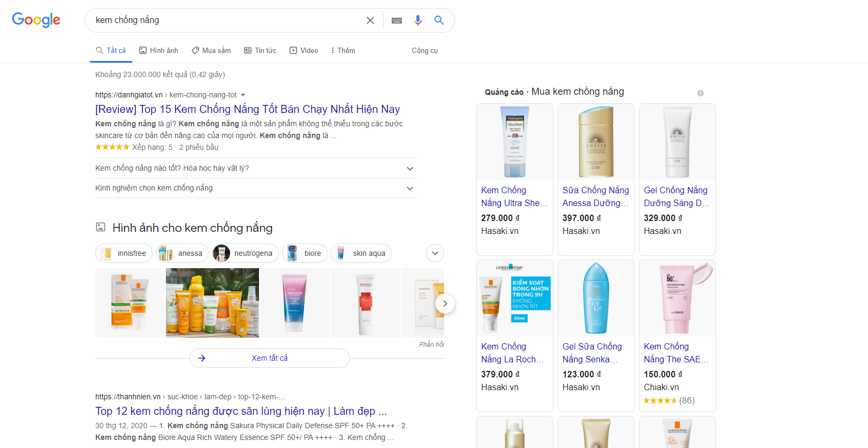The width and height of the screenshot is (868, 448).
Task: Open the blue Senka Perfect UV Gel image
Action: point(596,298)
